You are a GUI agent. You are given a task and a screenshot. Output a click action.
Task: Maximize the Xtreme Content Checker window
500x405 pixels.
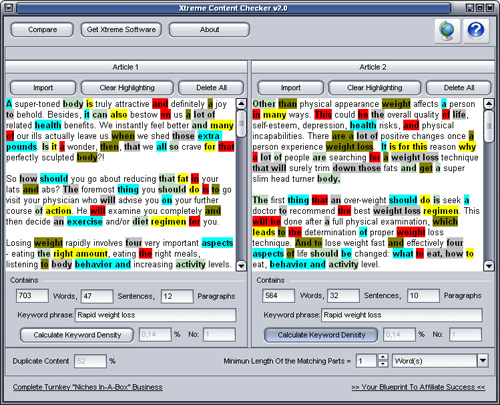pos(480,8)
